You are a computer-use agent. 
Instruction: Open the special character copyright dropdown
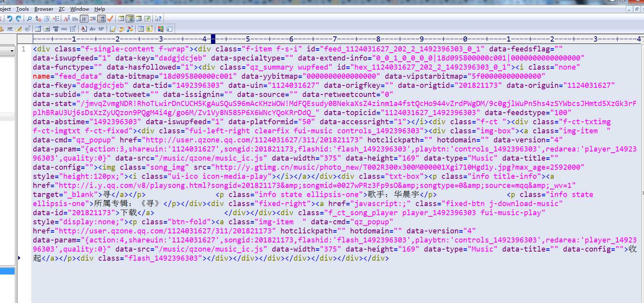[27, 29]
